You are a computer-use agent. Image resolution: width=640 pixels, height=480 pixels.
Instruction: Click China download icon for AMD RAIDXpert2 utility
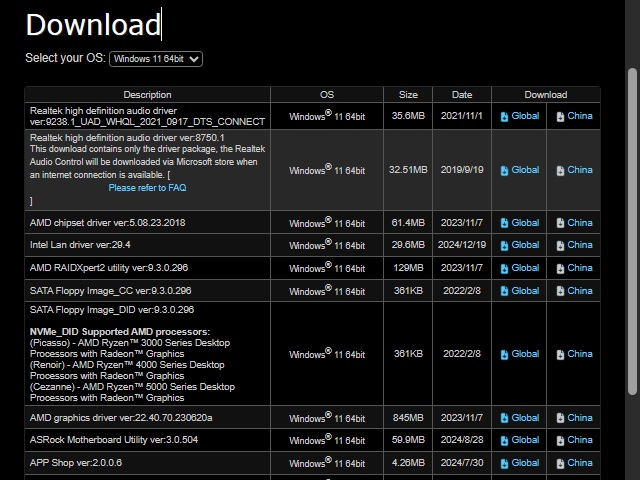(x=560, y=268)
